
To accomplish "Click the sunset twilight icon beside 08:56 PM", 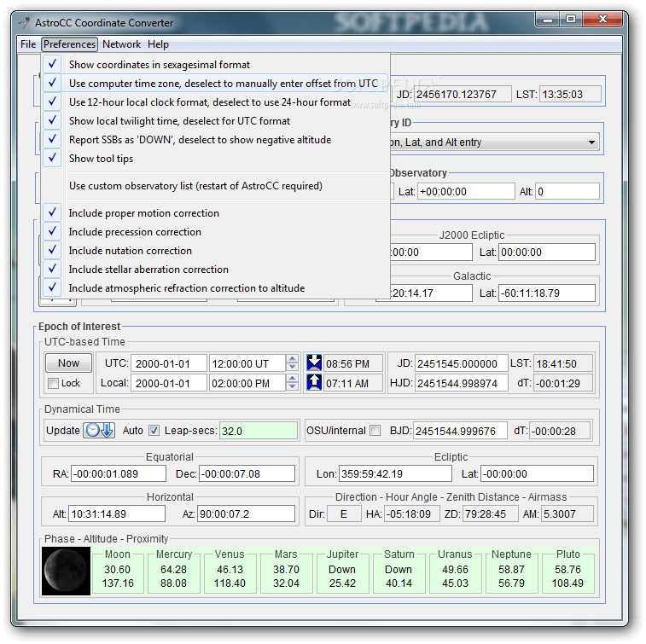I will [x=314, y=363].
